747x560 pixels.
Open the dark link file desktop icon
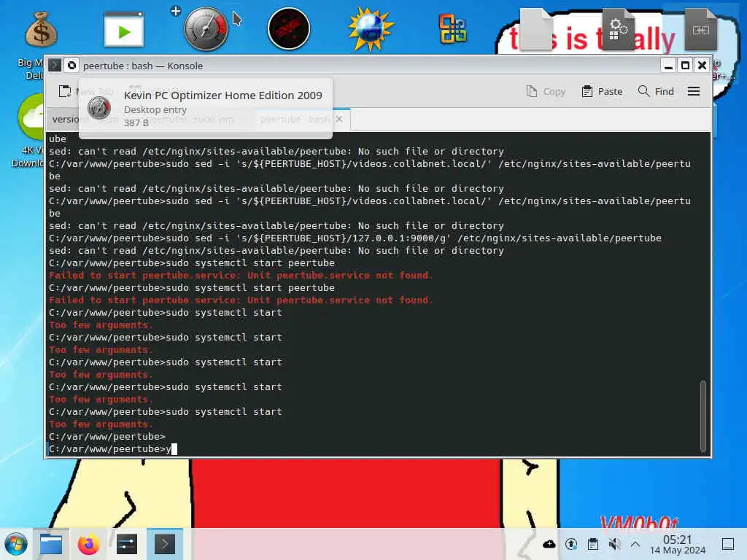point(701,29)
